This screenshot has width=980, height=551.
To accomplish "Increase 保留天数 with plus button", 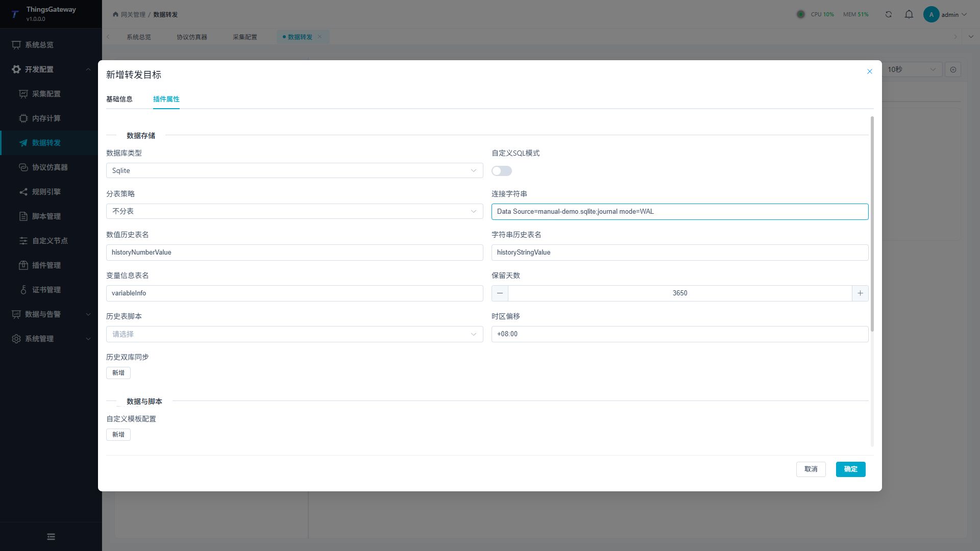I will pyautogui.click(x=860, y=293).
